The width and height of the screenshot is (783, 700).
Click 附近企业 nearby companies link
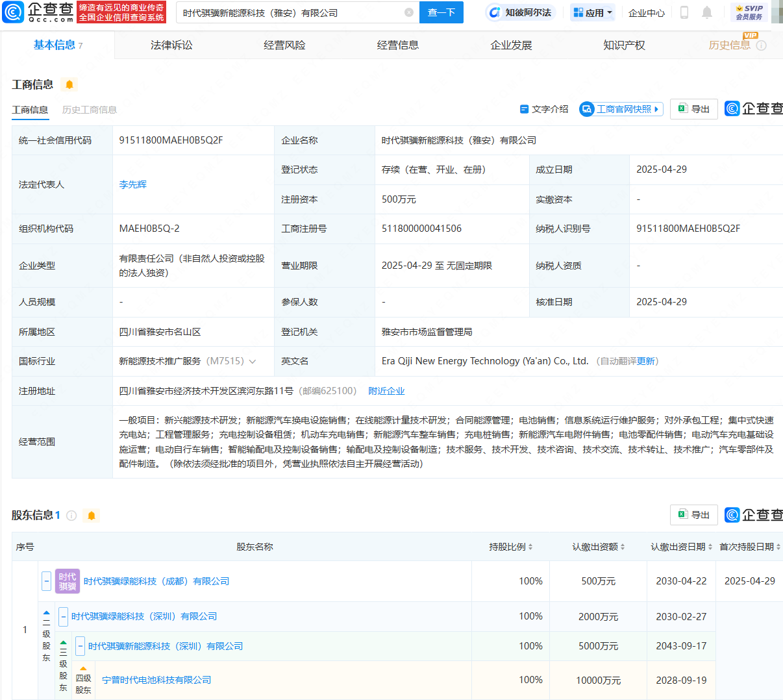click(x=386, y=391)
